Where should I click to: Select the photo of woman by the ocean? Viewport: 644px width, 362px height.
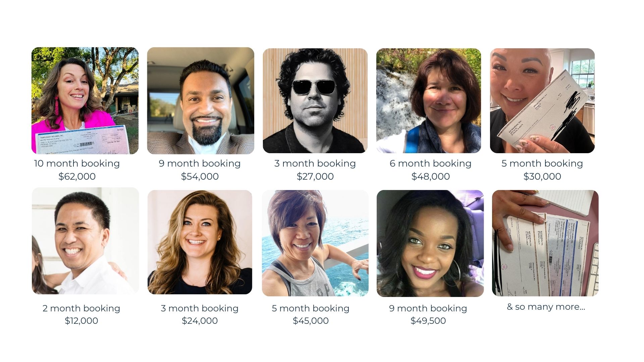click(x=315, y=243)
